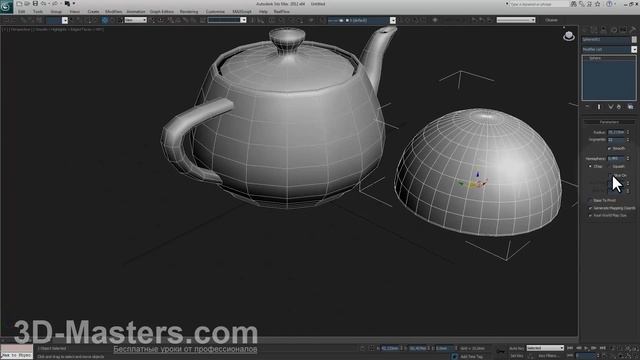Viewport: 640px width, 360px height.
Task: Click the Set Key button
Action: pyautogui.click(x=516, y=356)
